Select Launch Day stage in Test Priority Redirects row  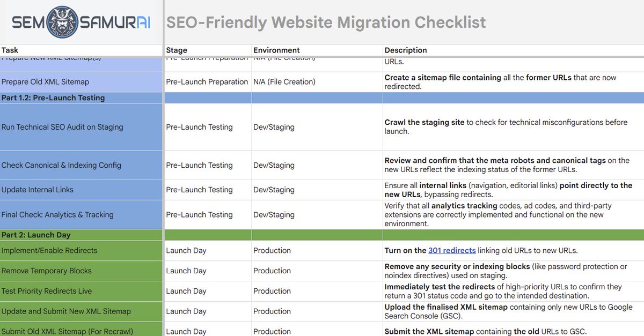point(208,291)
